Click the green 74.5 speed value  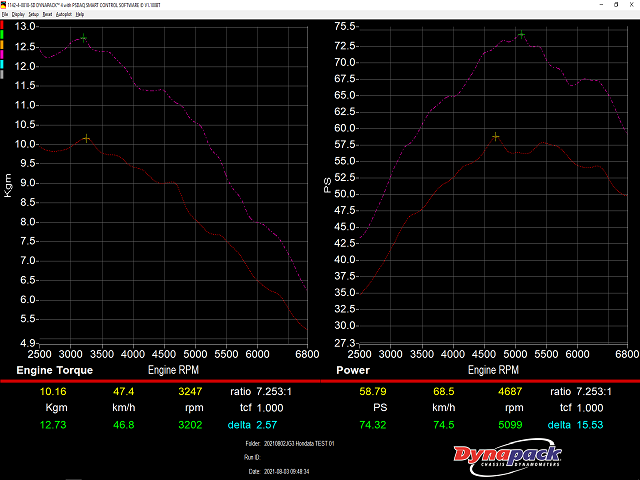(x=444, y=425)
